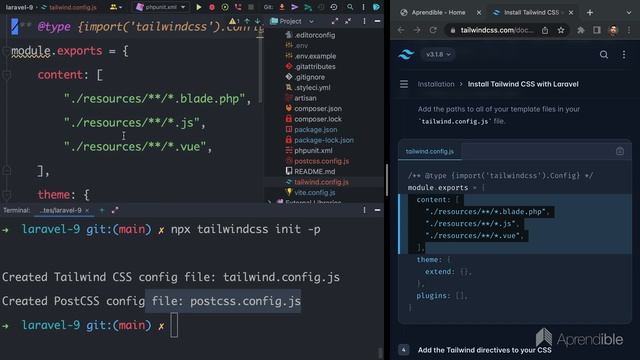Click share page icon in address bar
The height and width of the screenshot is (360, 640).
pos(545,30)
